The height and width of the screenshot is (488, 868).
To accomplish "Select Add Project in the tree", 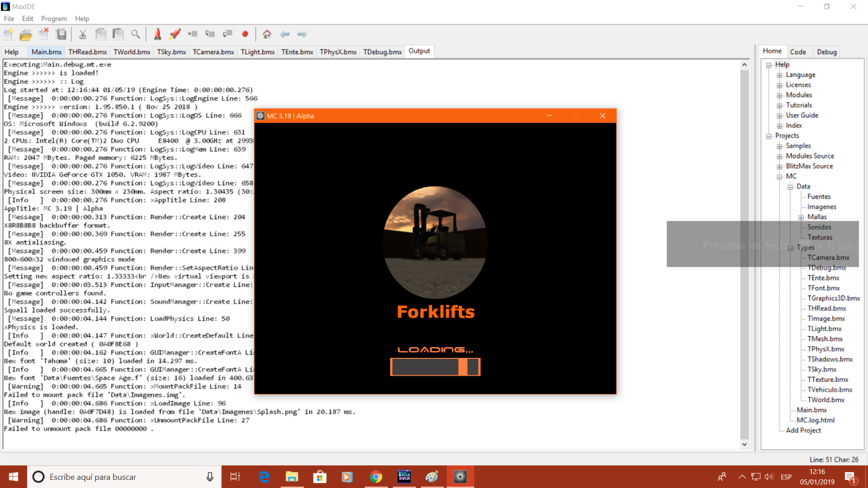I will pyautogui.click(x=803, y=431).
